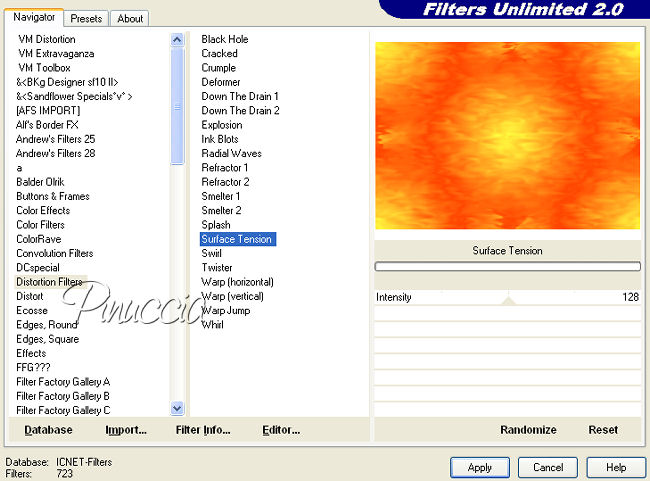
Task: Select Effects category
Action: (31, 353)
